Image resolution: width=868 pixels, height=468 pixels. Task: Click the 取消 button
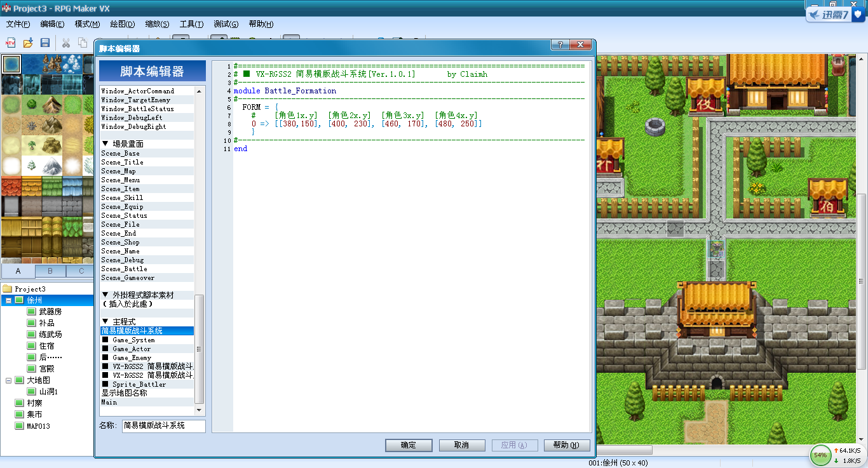[x=462, y=445]
